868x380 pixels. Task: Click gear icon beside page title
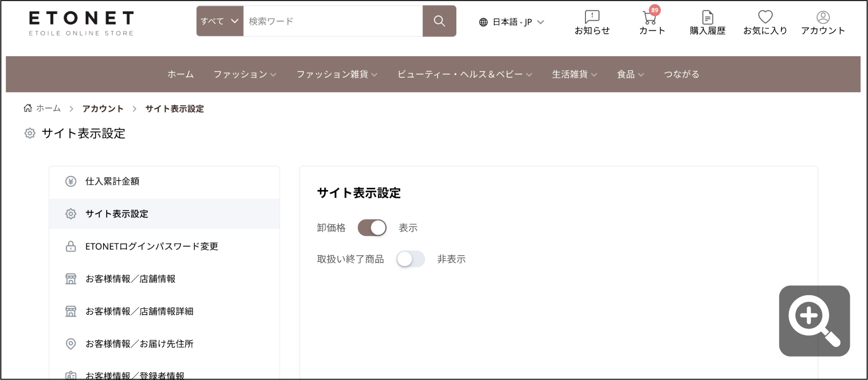30,133
